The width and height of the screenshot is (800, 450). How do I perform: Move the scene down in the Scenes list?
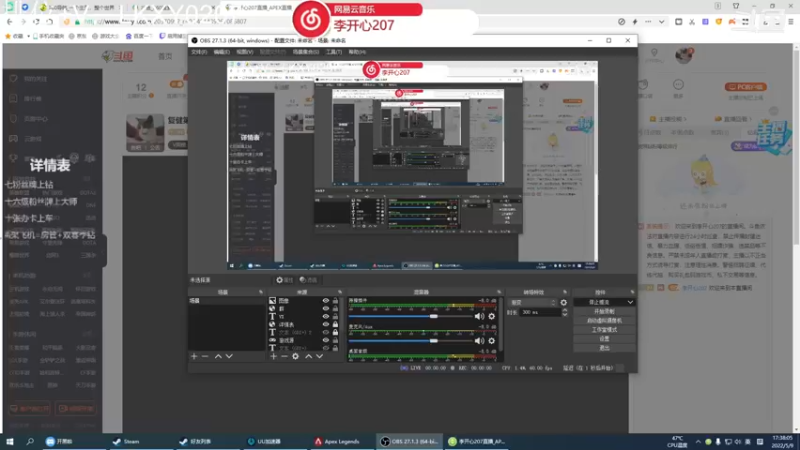tap(229, 356)
